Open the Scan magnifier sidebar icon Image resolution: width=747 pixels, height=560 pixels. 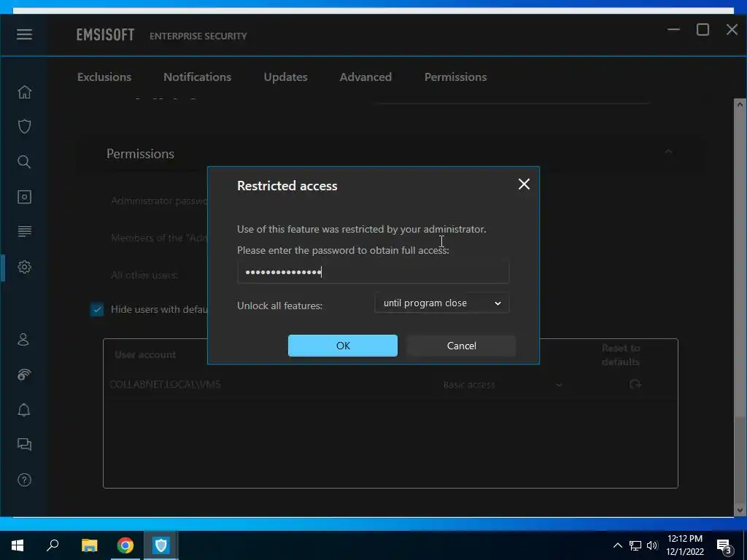coord(24,161)
